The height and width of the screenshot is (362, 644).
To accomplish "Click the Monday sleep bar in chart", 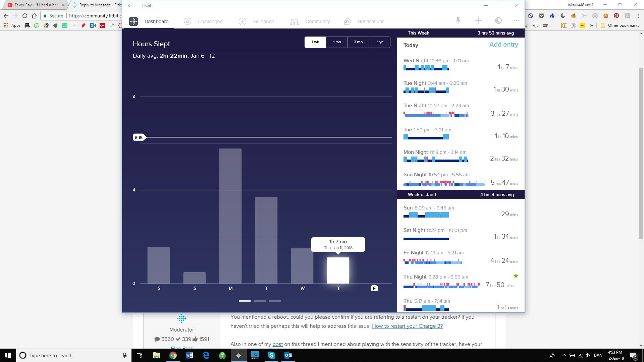I will [230, 216].
